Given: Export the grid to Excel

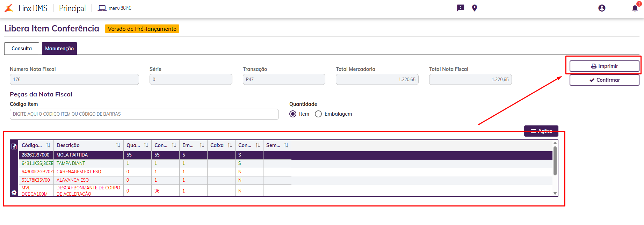Looking at the screenshot, I should [x=14, y=146].
